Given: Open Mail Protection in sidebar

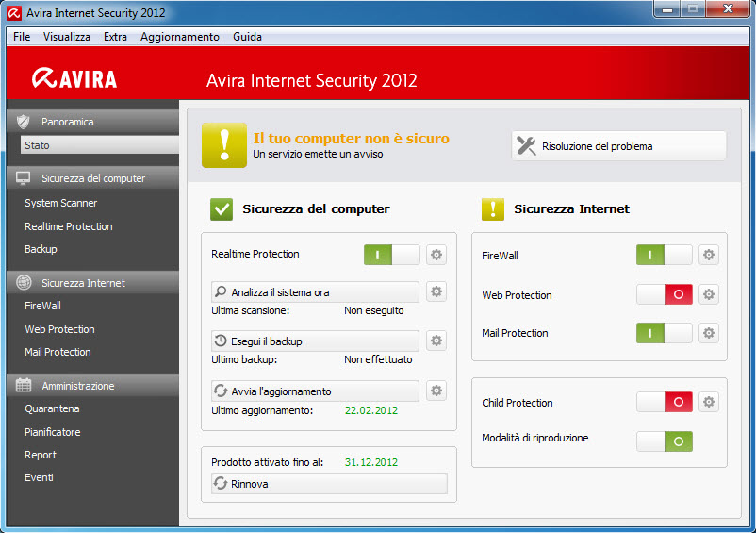Looking at the screenshot, I should coord(58,352).
